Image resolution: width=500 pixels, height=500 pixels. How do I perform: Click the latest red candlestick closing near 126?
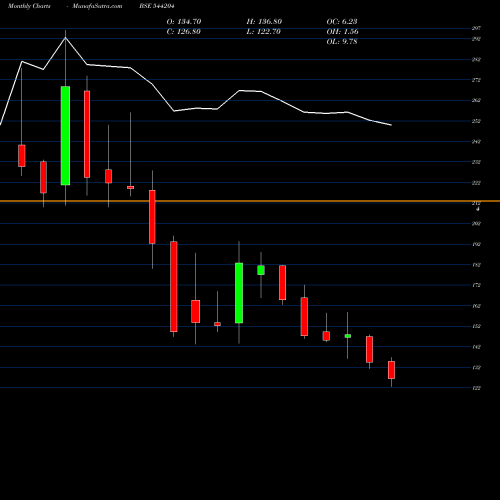tap(391, 370)
